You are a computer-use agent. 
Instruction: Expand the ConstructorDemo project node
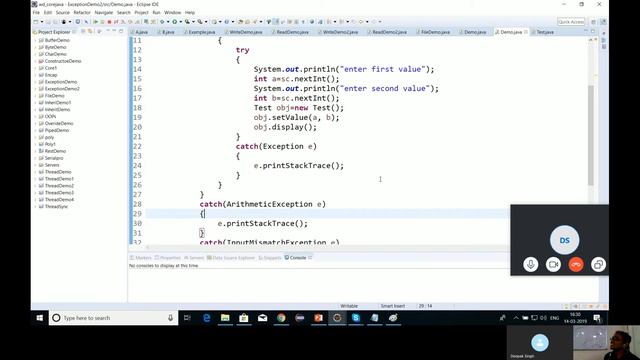pyautogui.click(x=35, y=61)
